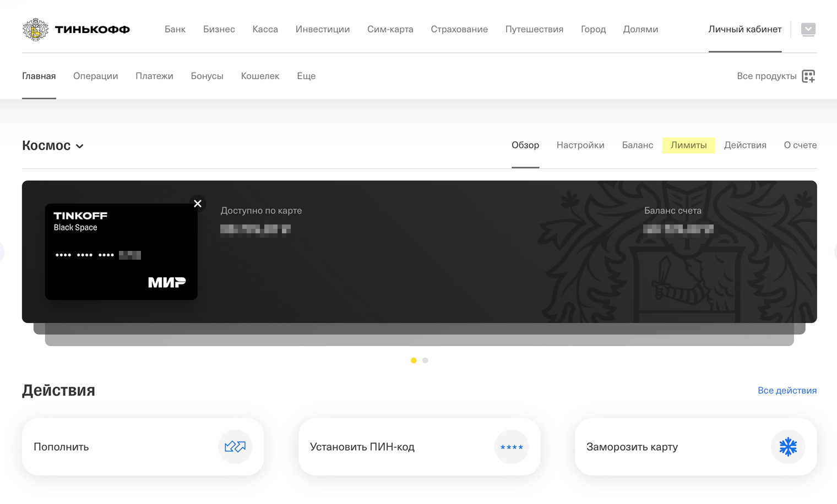The width and height of the screenshot is (837, 504).
Task: Click the Tinkoff crest logo
Action: (x=35, y=29)
